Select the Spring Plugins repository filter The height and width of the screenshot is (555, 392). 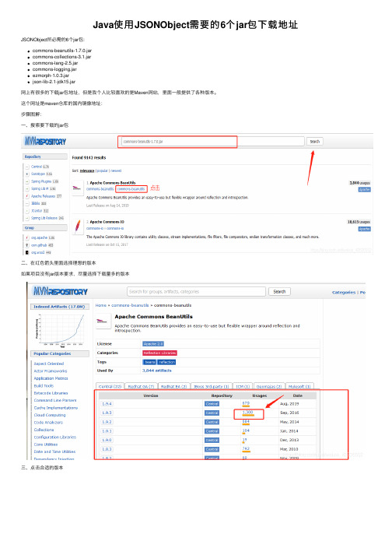click(43, 181)
